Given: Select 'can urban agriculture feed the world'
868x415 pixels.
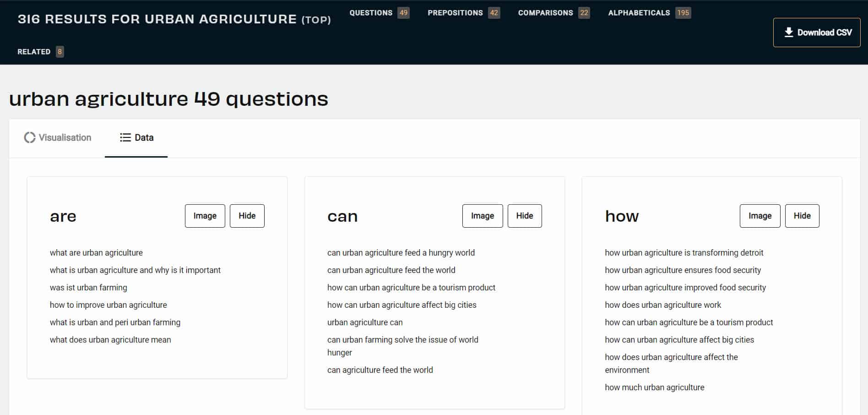Looking at the screenshot, I should coord(391,270).
